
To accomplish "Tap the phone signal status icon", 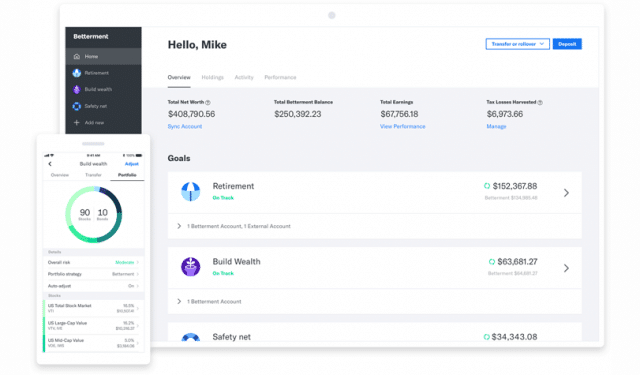I will [x=47, y=155].
